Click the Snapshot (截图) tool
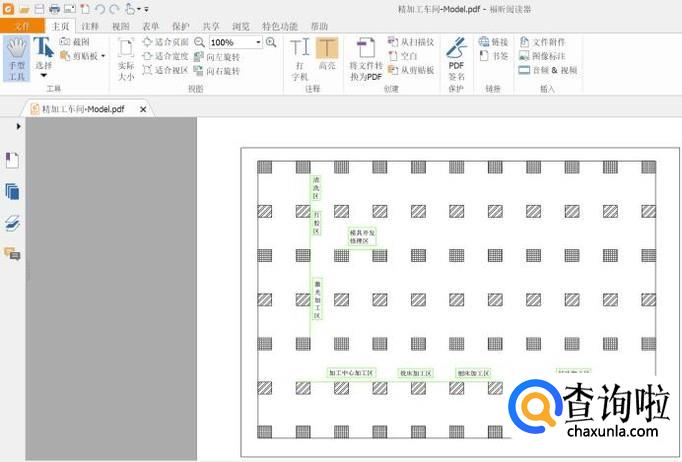This screenshot has width=682, height=462. [x=74, y=42]
